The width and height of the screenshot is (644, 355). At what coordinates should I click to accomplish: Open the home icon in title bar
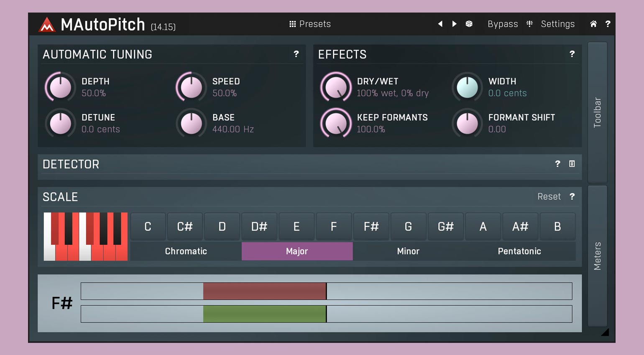point(593,24)
